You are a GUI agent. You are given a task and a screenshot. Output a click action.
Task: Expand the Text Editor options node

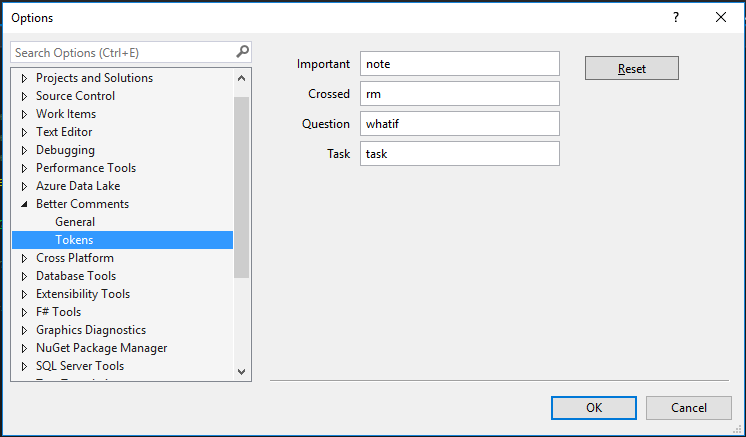[25, 132]
